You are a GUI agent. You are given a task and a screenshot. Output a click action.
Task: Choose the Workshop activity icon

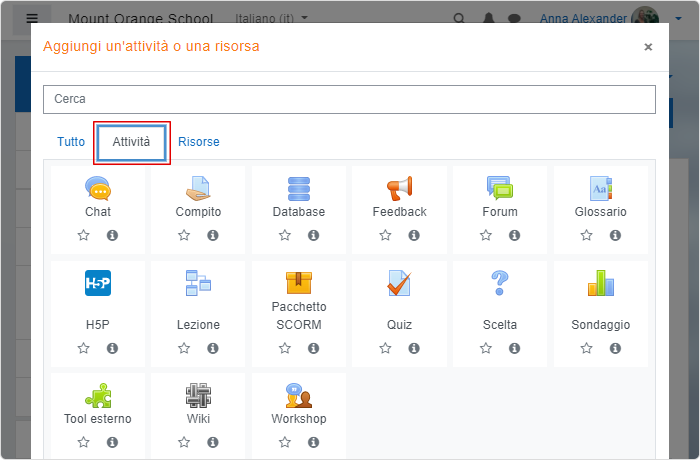(x=299, y=395)
